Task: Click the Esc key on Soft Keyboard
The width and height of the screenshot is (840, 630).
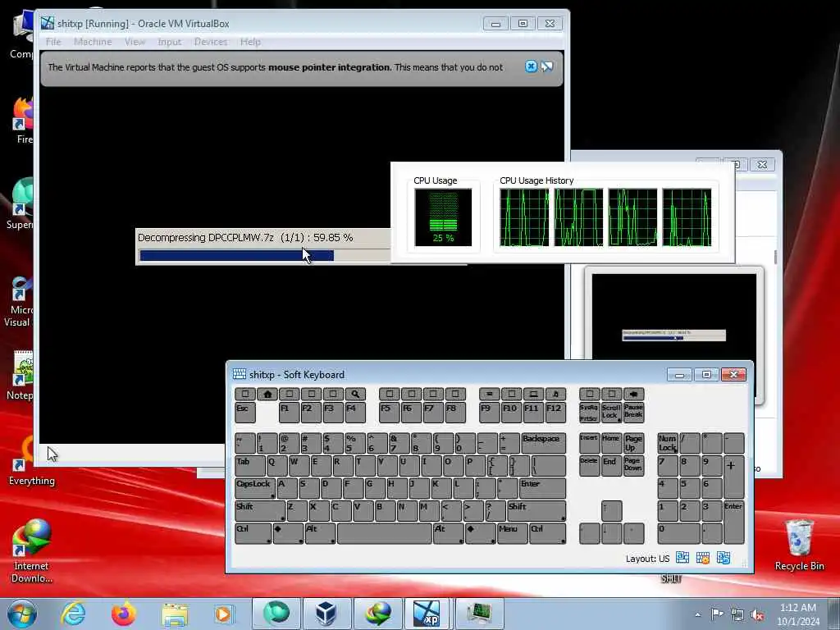Action: click(x=244, y=413)
